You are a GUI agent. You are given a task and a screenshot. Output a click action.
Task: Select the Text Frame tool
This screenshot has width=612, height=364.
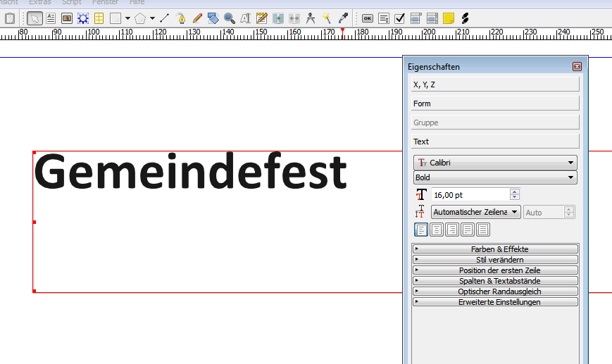click(51, 18)
